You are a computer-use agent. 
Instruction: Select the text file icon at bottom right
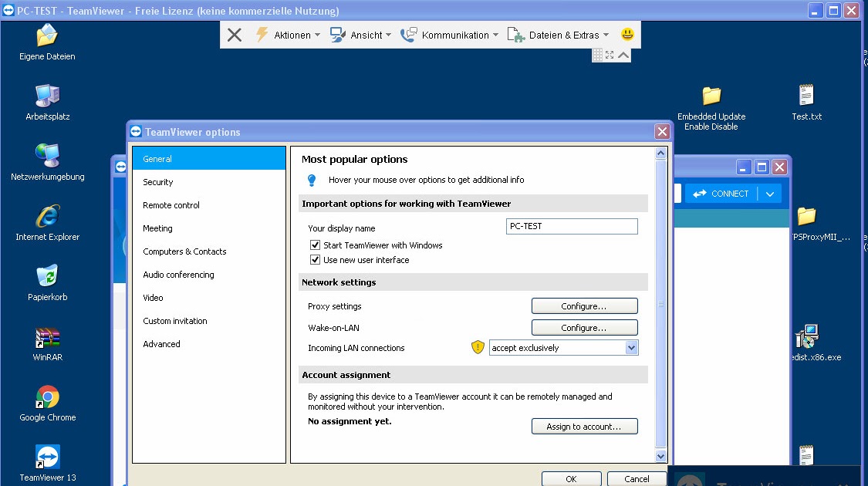point(806,455)
